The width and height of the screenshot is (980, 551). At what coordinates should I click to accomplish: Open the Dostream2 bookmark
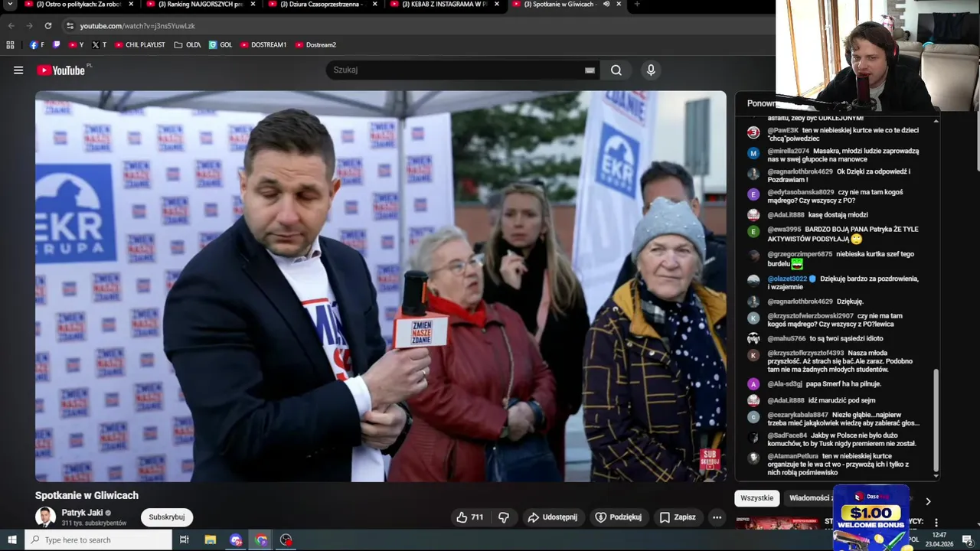[x=315, y=45]
